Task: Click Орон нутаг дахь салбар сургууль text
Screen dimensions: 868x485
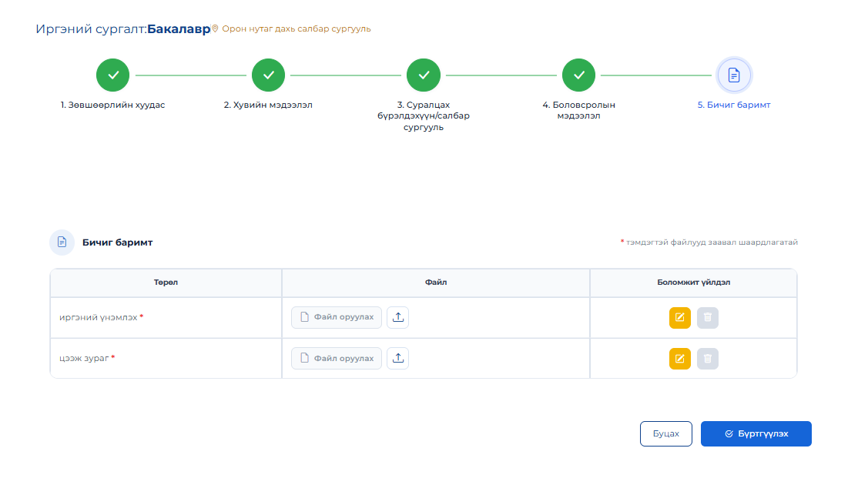Action: pyautogui.click(x=297, y=28)
